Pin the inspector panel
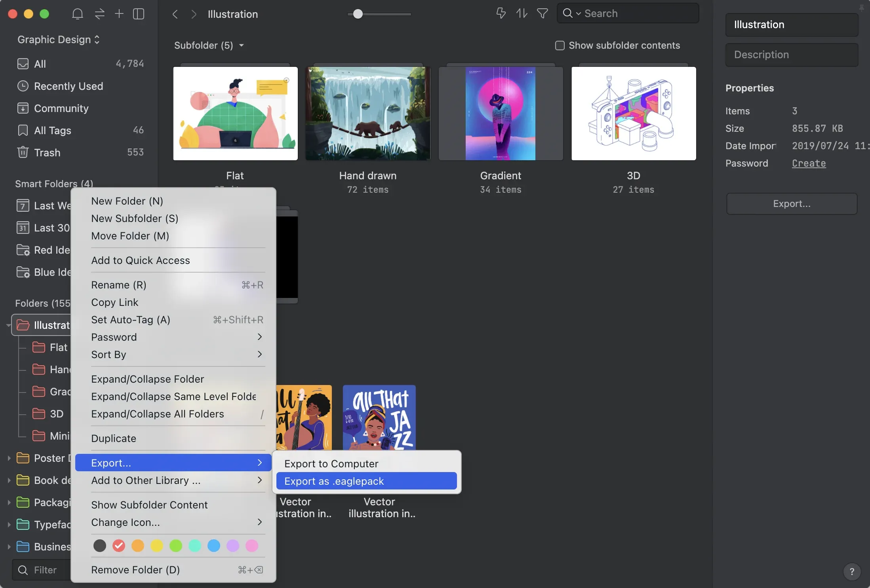870x588 pixels. coord(862,8)
